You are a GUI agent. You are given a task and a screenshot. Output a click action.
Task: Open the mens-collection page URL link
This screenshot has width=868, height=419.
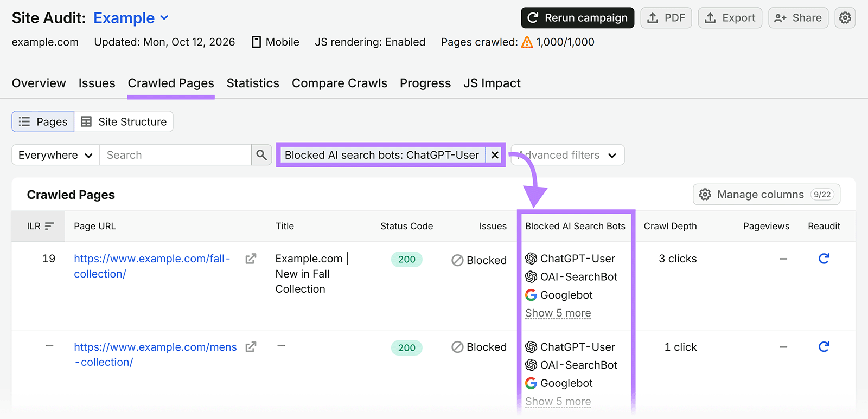coord(155,354)
